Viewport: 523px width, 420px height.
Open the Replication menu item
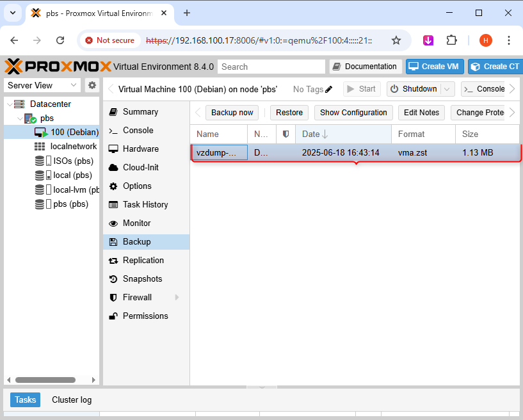146,260
